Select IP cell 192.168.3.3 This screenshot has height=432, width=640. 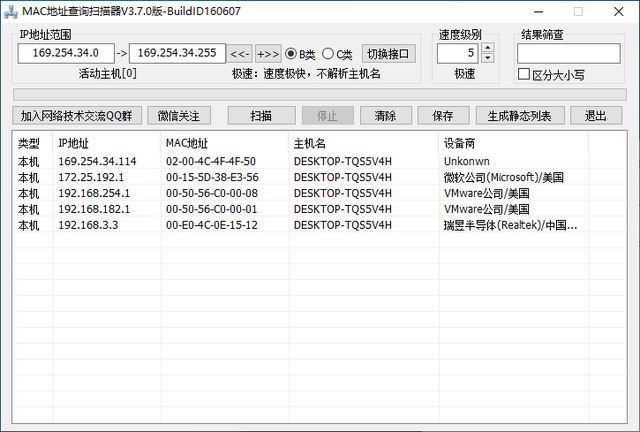(x=88, y=225)
